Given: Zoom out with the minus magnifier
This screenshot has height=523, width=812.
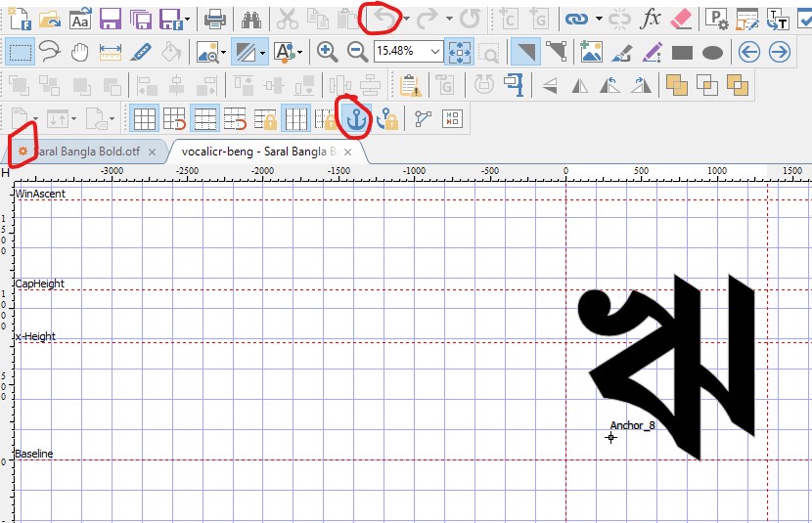Looking at the screenshot, I should coord(357,52).
